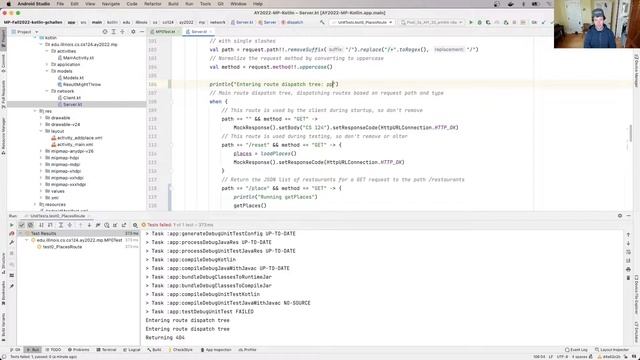The width and height of the screenshot is (640, 360).
Task: Expand the values folder
Action: pyautogui.click(x=41, y=191)
